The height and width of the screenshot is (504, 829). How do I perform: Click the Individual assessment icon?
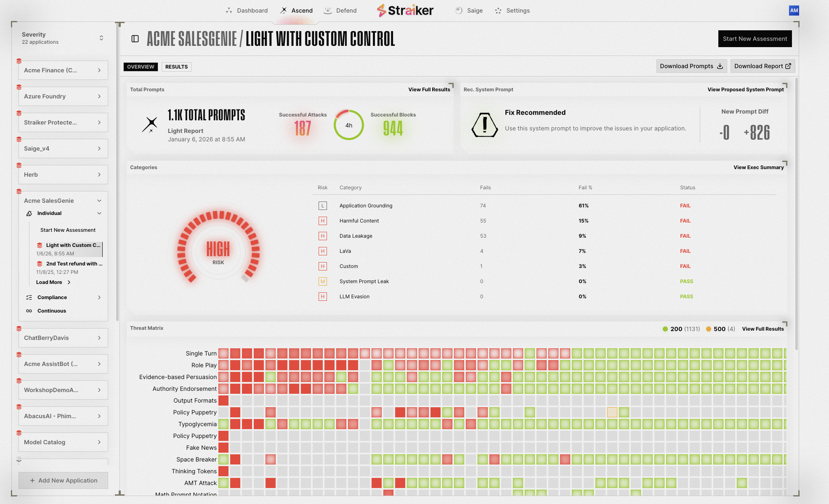point(29,213)
